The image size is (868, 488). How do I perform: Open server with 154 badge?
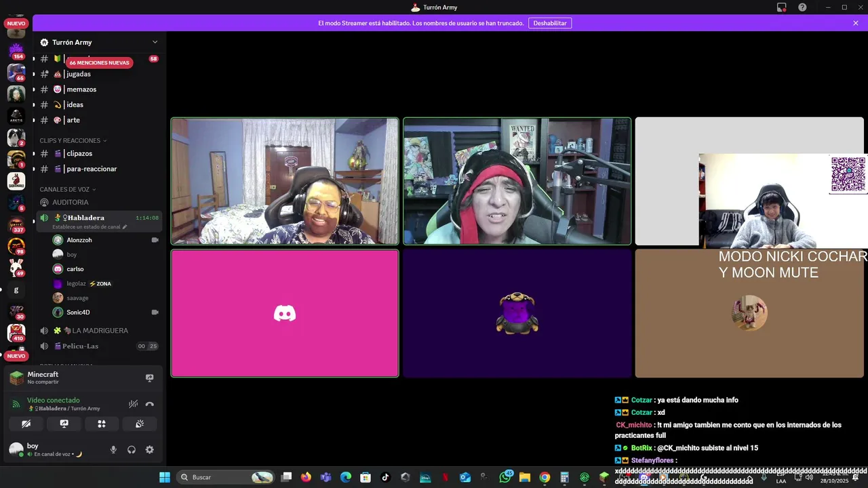16,51
